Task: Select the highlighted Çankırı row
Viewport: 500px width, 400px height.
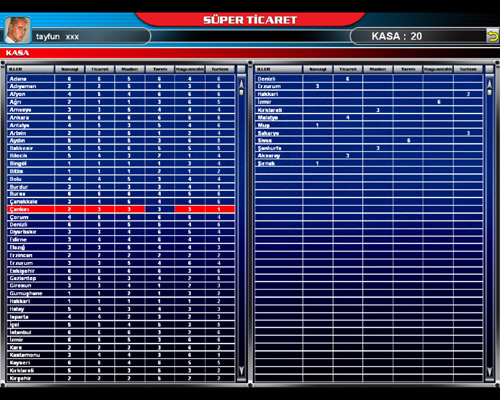Action: (121, 209)
